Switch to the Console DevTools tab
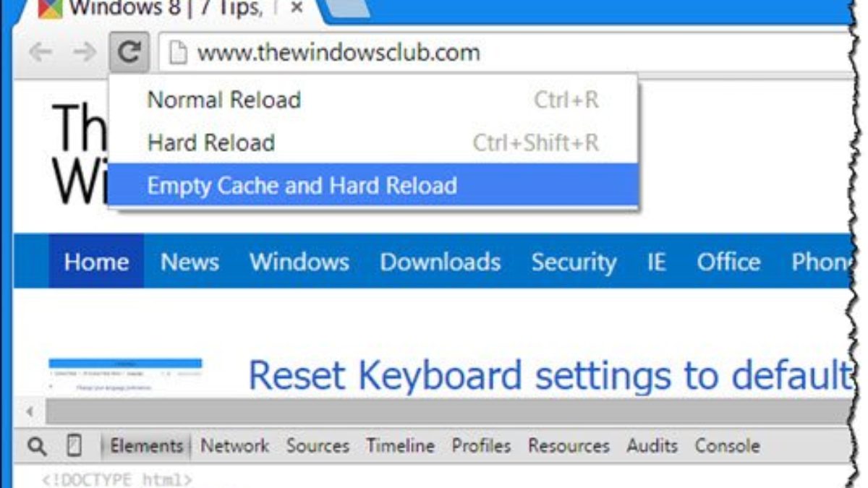Viewport: 868px width, 488px height. pyautogui.click(x=727, y=446)
